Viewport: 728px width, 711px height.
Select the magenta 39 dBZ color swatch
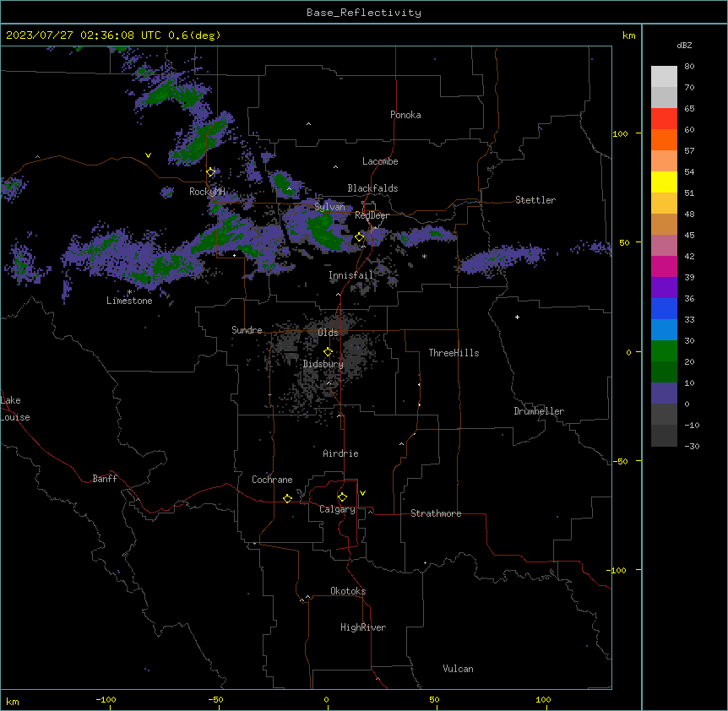pyautogui.click(x=664, y=266)
